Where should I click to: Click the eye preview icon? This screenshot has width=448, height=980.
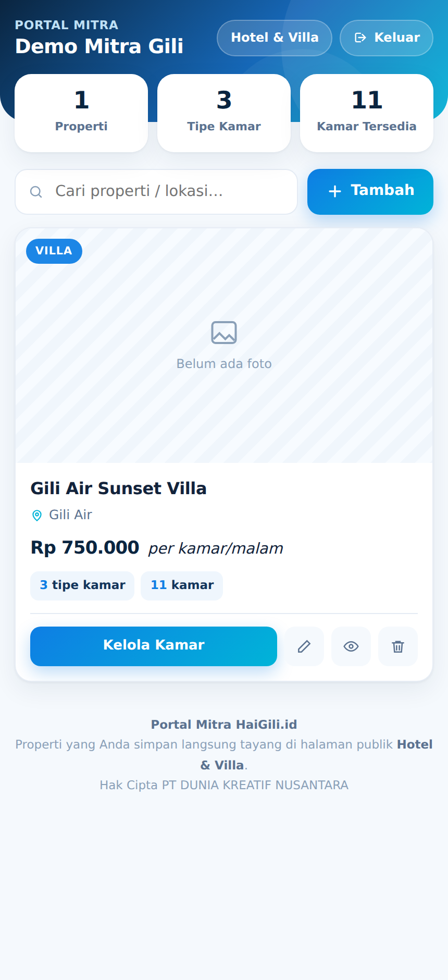[351, 646]
